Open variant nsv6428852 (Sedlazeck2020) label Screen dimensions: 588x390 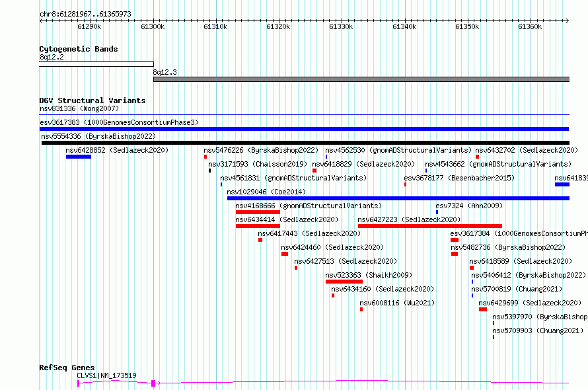tap(117, 150)
